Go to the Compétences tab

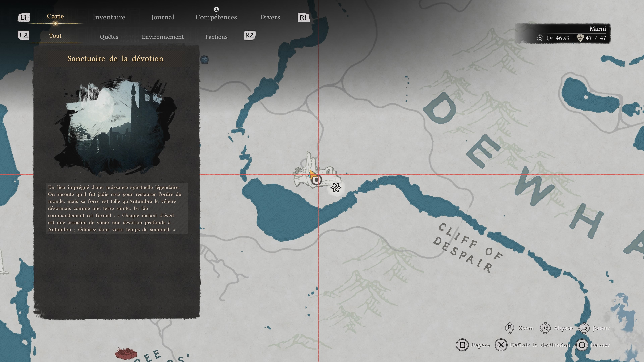pyautogui.click(x=216, y=17)
